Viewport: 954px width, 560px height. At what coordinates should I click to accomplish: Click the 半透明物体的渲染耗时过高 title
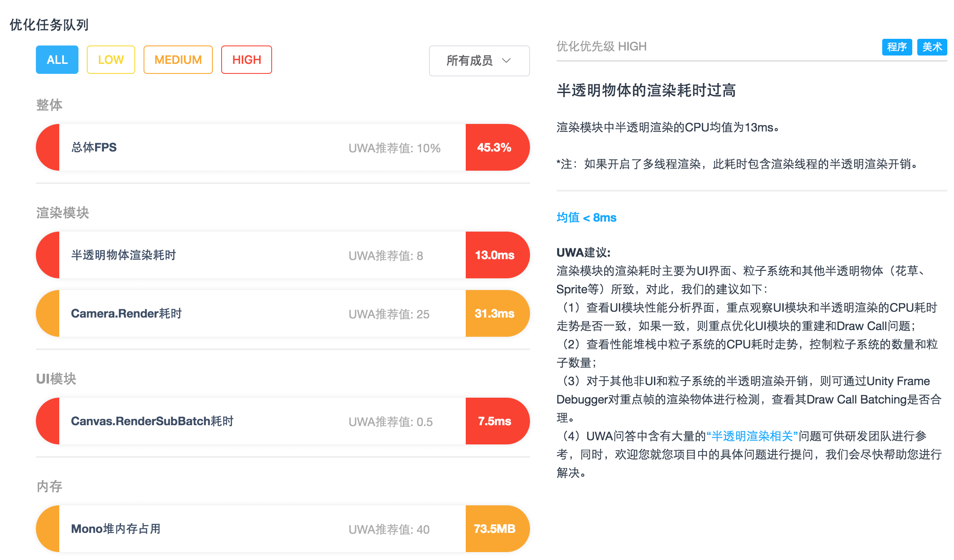(646, 90)
